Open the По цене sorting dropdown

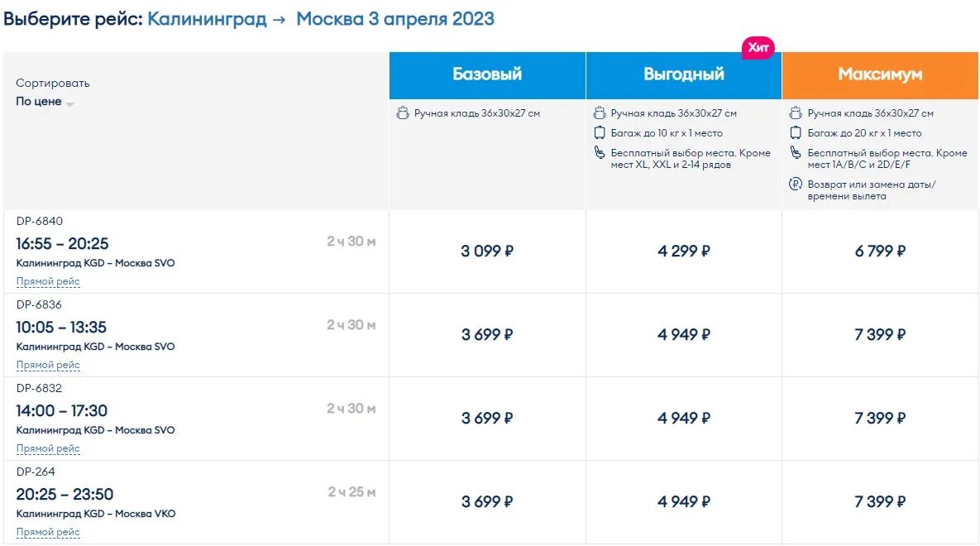pos(45,102)
